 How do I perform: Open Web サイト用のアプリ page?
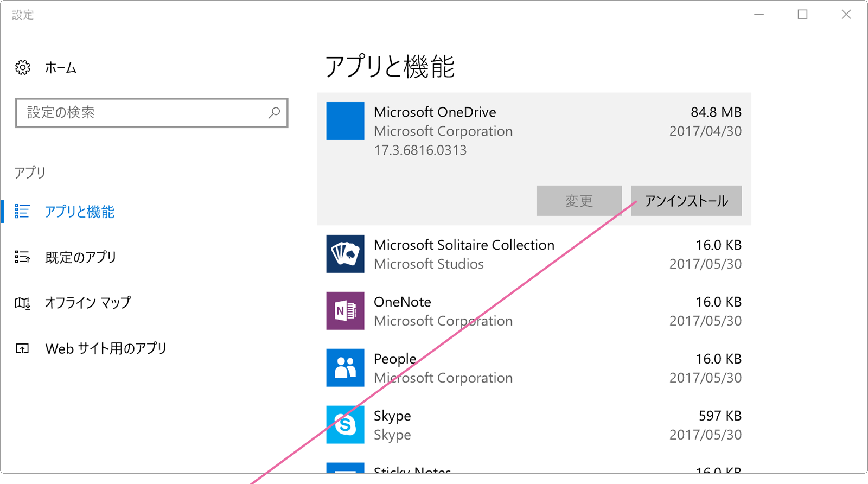(x=106, y=348)
